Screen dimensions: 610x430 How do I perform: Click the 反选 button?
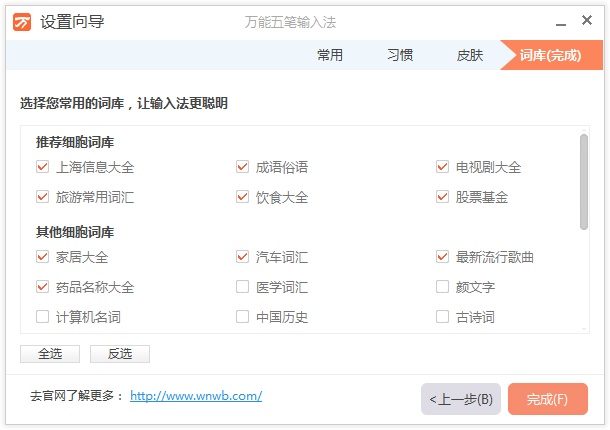[120, 354]
